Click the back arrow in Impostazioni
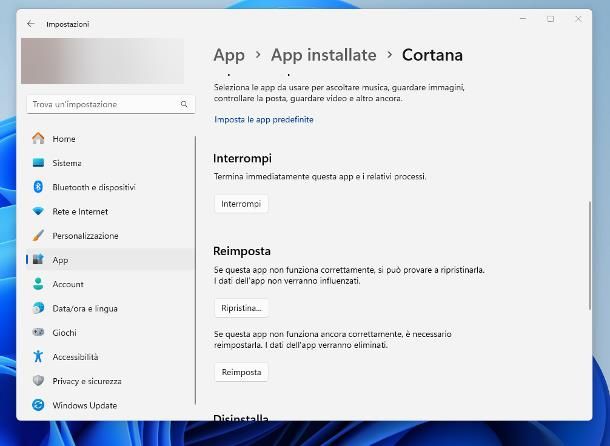Viewport: 610px width, 446px height. [31, 24]
